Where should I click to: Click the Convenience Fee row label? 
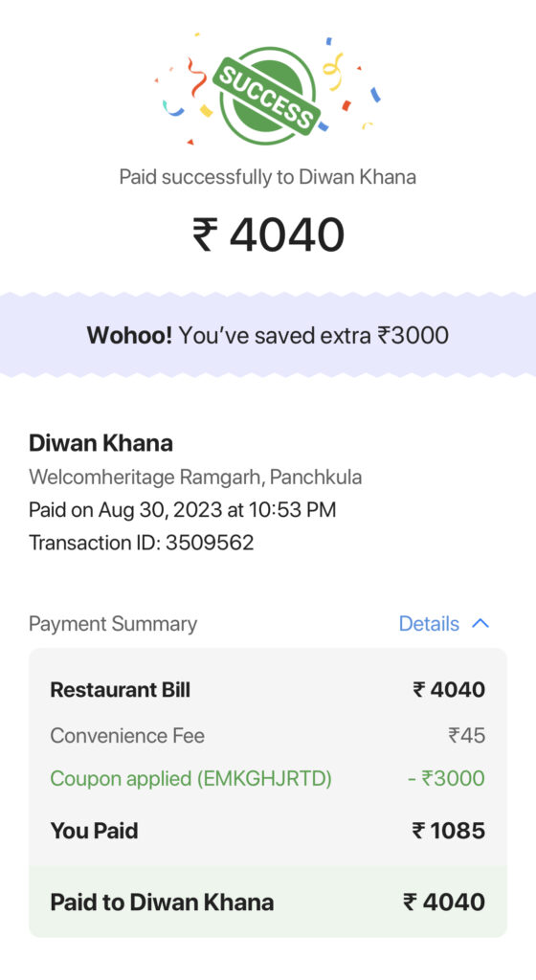pos(127,736)
